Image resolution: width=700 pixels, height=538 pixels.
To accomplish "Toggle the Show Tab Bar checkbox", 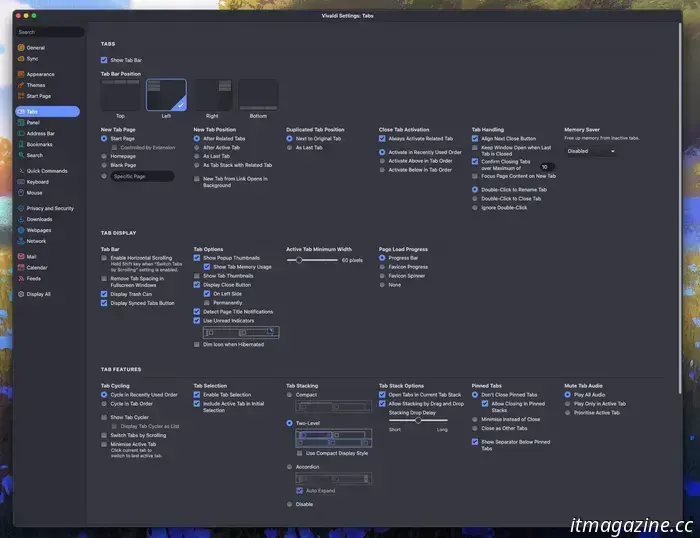I will (x=104, y=60).
